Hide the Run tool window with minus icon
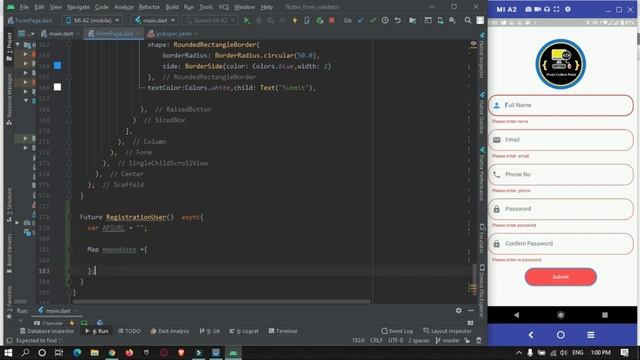 point(471,311)
